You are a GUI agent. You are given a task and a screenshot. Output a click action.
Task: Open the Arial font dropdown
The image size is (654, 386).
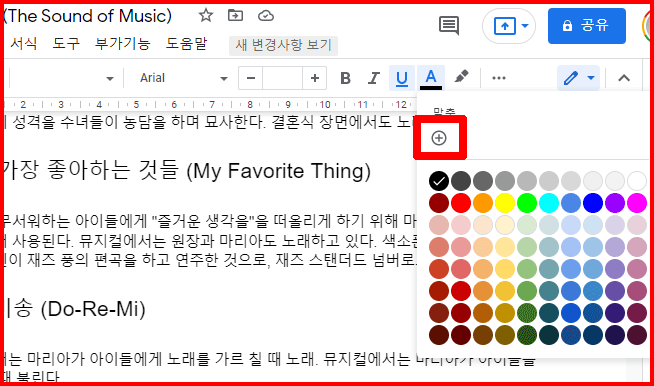click(184, 78)
